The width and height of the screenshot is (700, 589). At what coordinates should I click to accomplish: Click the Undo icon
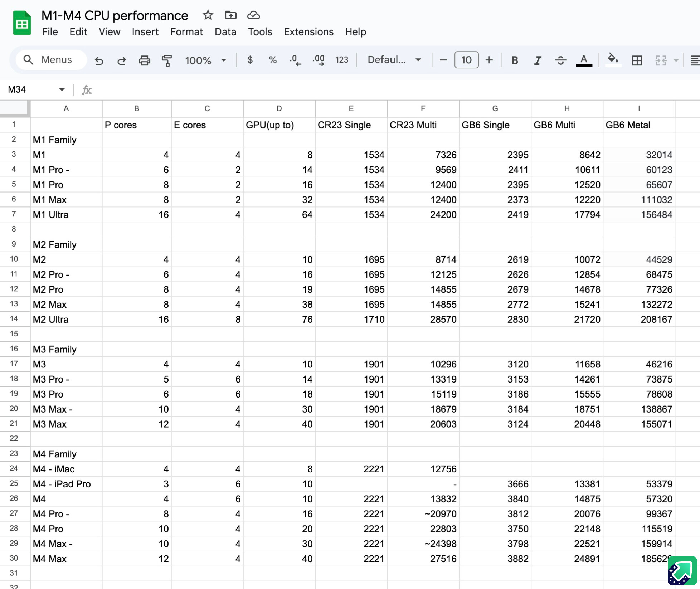99,60
